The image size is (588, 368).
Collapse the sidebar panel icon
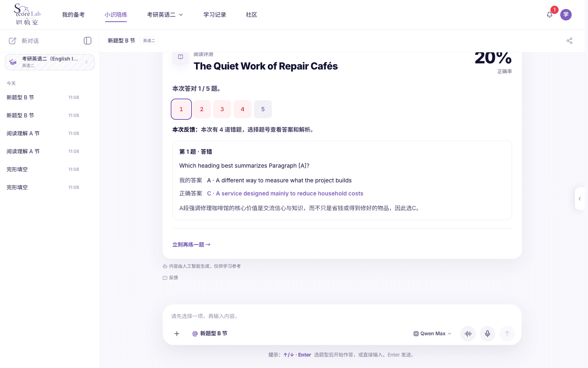(87, 40)
